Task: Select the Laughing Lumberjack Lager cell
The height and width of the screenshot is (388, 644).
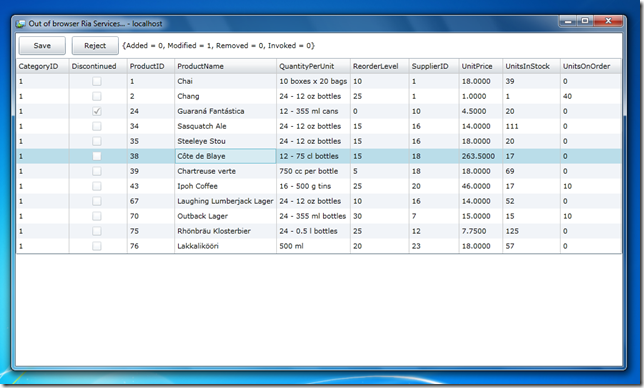Action: tap(225, 201)
